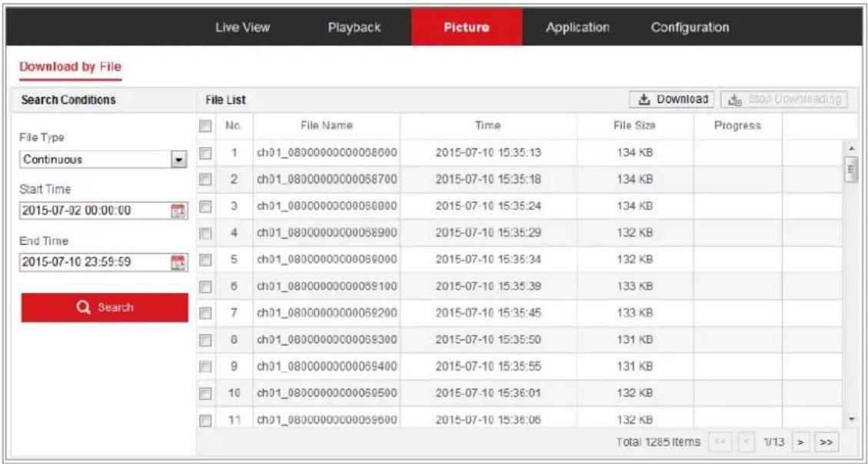This screenshot has width=868, height=464.
Task: Click the No. column header
Action: click(x=234, y=126)
